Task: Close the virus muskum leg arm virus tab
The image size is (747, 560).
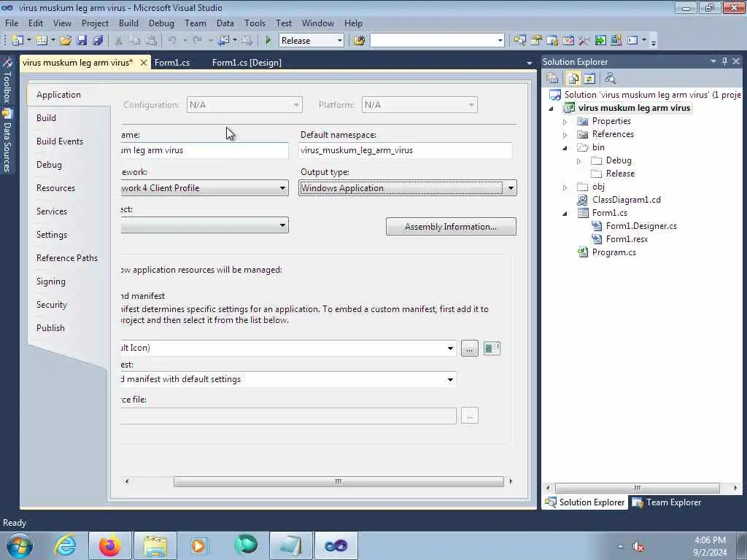Action: pyautogui.click(x=144, y=63)
